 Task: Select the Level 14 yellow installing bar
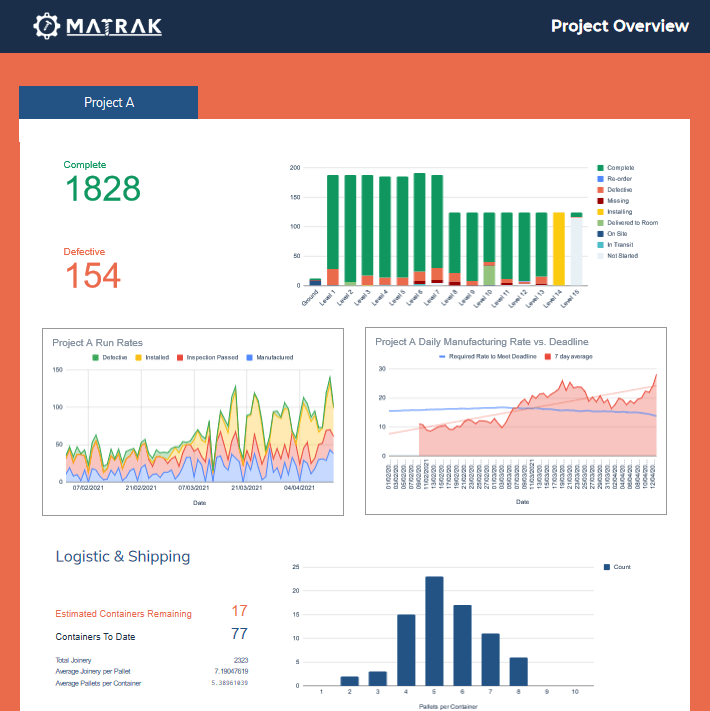[x=559, y=249]
